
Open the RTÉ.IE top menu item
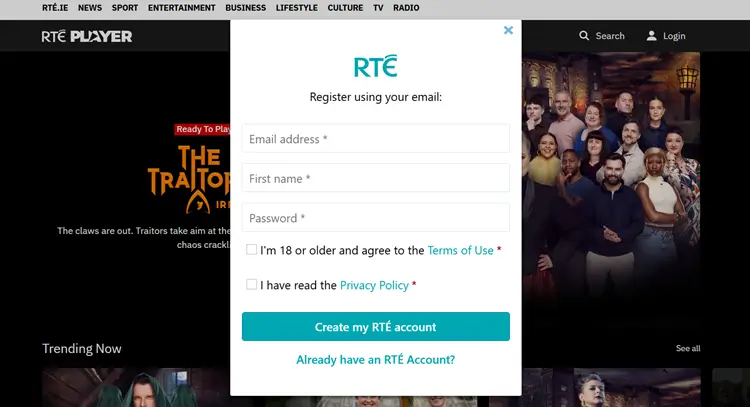pos(55,8)
